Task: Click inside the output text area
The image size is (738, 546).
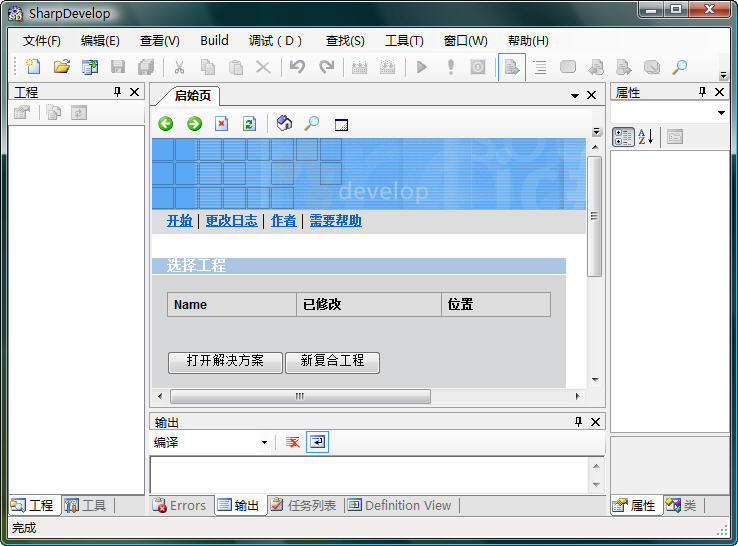Action: [369, 474]
